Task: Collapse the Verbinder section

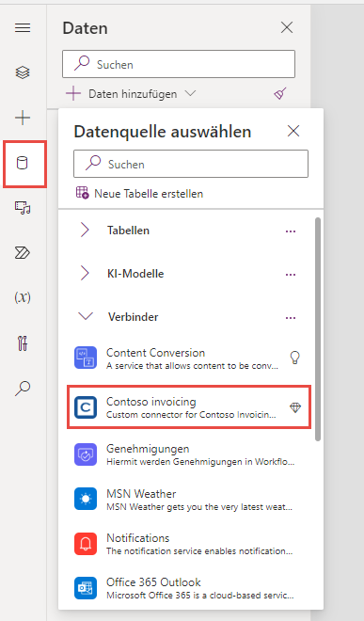Action: coord(86,316)
